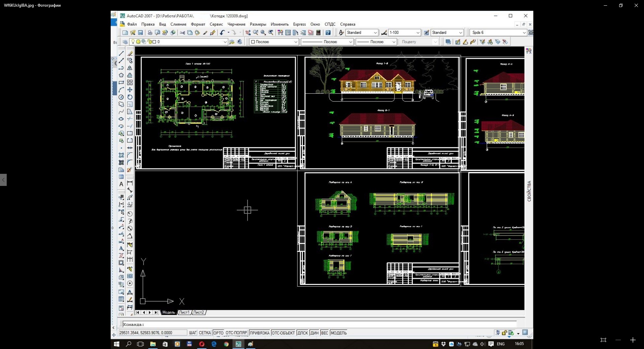The image size is (644, 349).
Task: Open the Layer Properties Manager icon
Action: point(125,42)
